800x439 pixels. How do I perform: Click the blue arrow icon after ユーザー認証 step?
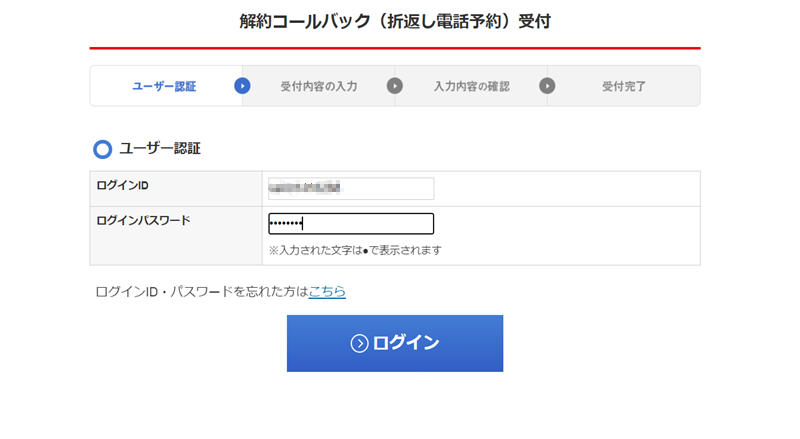[x=242, y=86]
